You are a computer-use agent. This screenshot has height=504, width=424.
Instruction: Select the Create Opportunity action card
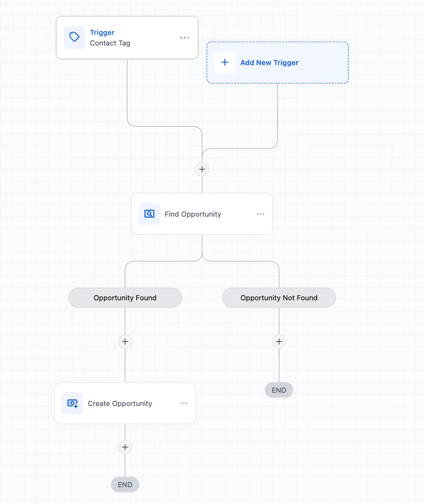pyautogui.click(x=125, y=403)
